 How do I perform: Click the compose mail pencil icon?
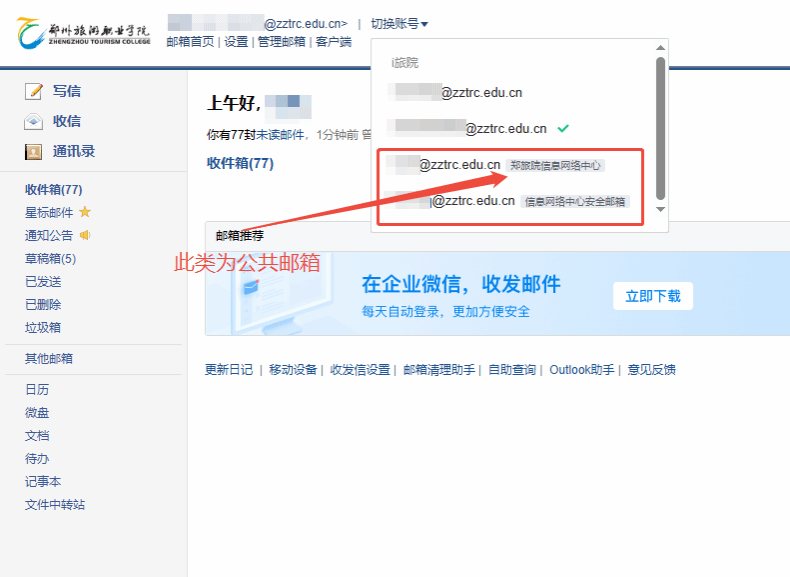point(34,91)
